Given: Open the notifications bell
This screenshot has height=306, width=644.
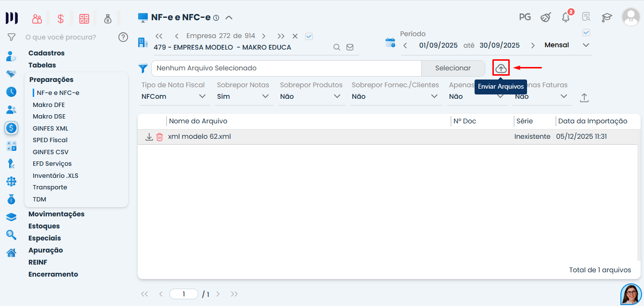Looking at the screenshot, I should [x=566, y=17].
